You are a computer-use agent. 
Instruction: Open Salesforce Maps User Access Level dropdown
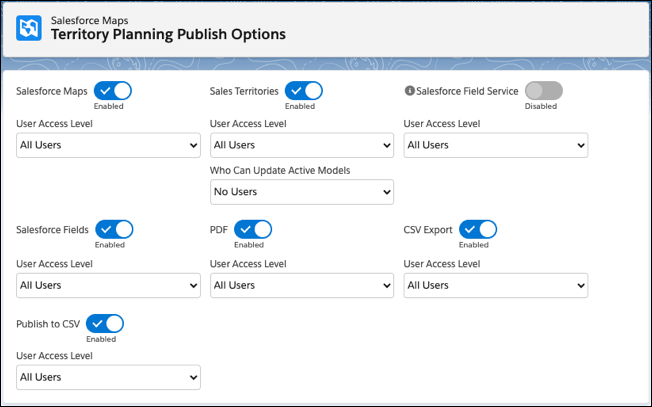point(108,145)
